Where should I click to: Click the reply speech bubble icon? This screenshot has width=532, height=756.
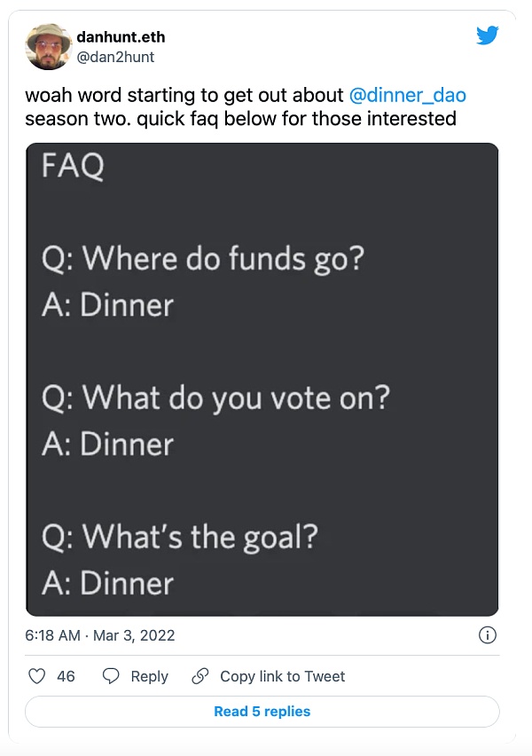pos(111,676)
